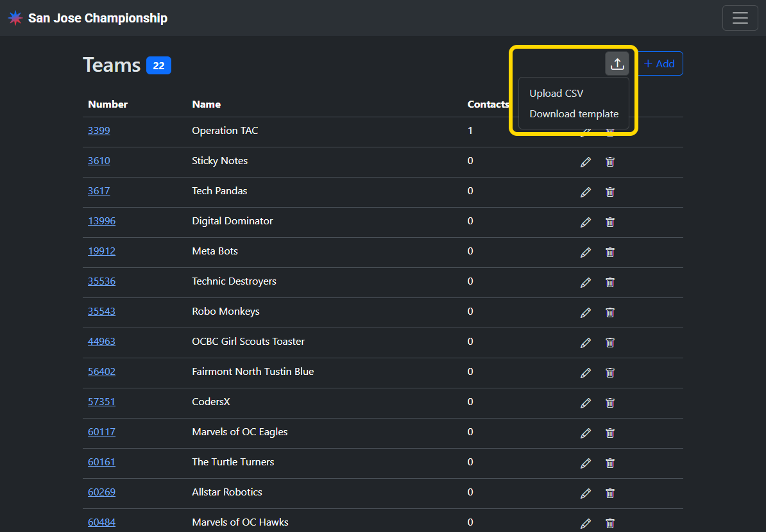Edit the Robo Monkeys team
The height and width of the screenshot is (532, 766).
[x=585, y=313]
